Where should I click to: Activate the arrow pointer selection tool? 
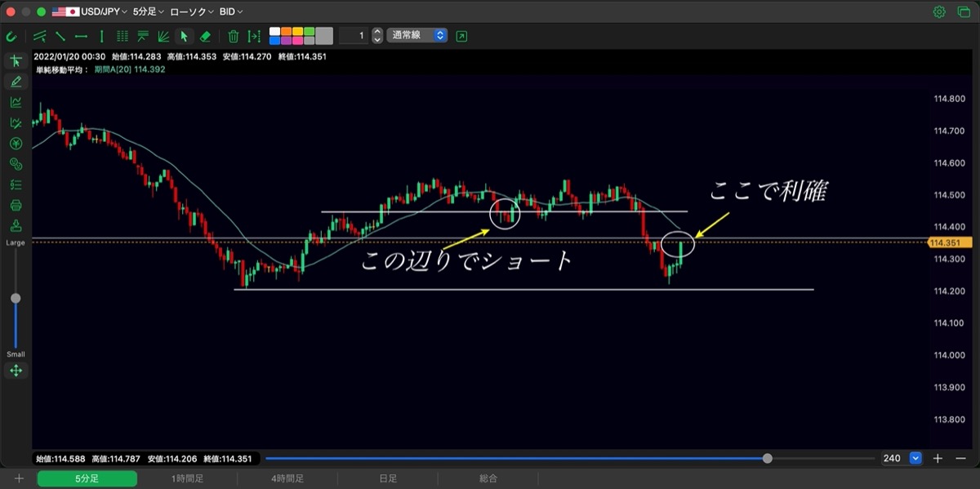point(185,36)
